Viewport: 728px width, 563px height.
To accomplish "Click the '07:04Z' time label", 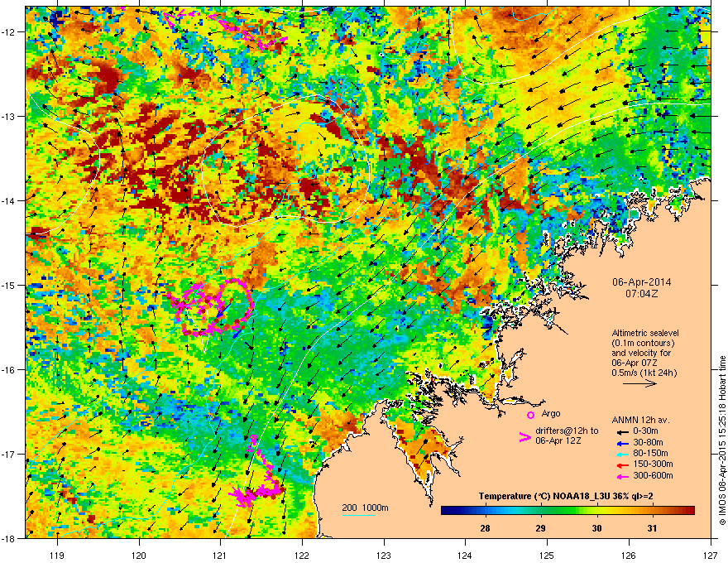I will pos(641,294).
